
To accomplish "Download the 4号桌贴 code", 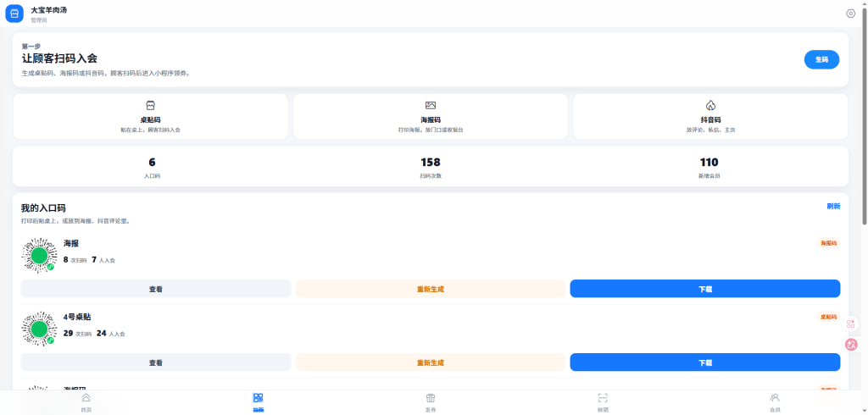I will click(x=704, y=362).
